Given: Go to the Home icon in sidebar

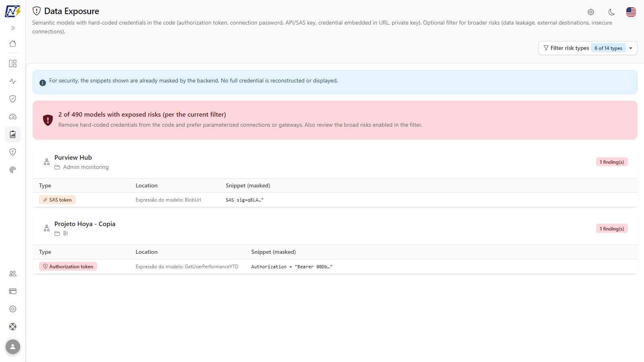Looking at the screenshot, I should (x=13, y=43).
